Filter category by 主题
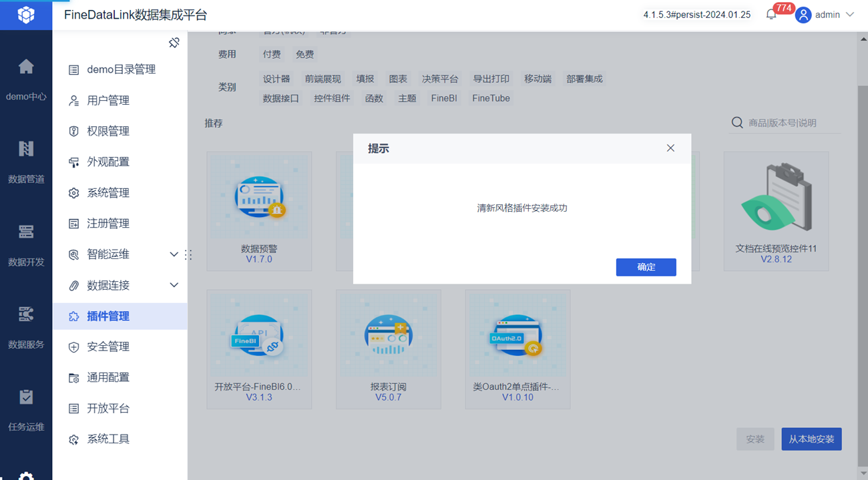Viewport: 868px width, 480px height. [407, 98]
